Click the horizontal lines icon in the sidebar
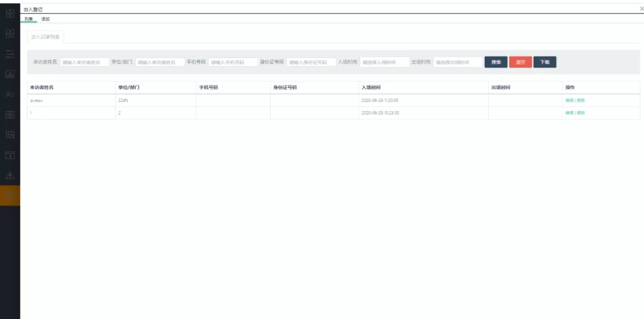 click(x=10, y=54)
